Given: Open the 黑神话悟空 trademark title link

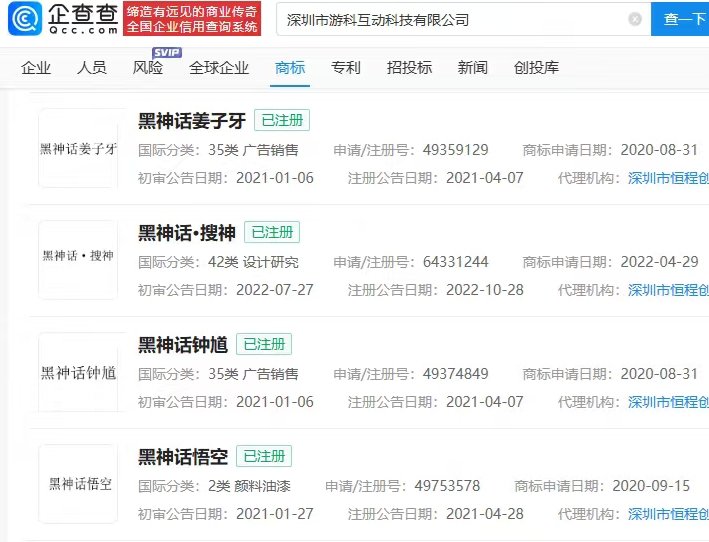Looking at the screenshot, I should [183, 457].
